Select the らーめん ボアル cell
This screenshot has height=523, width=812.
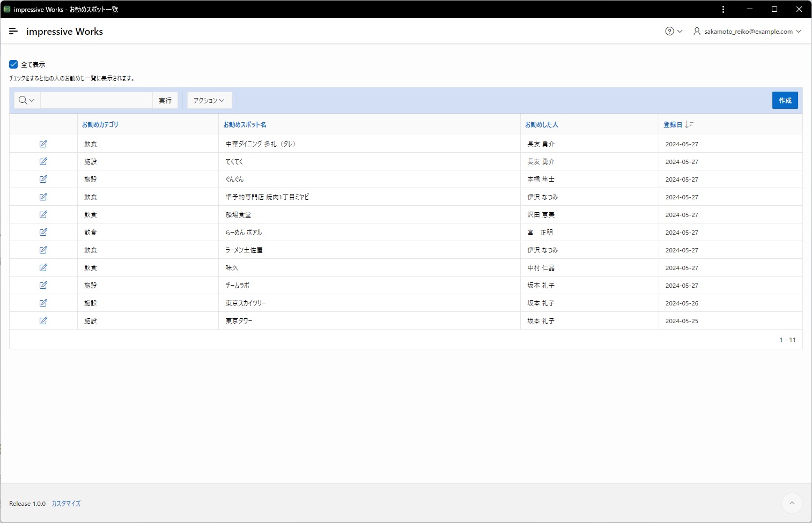pos(370,232)
